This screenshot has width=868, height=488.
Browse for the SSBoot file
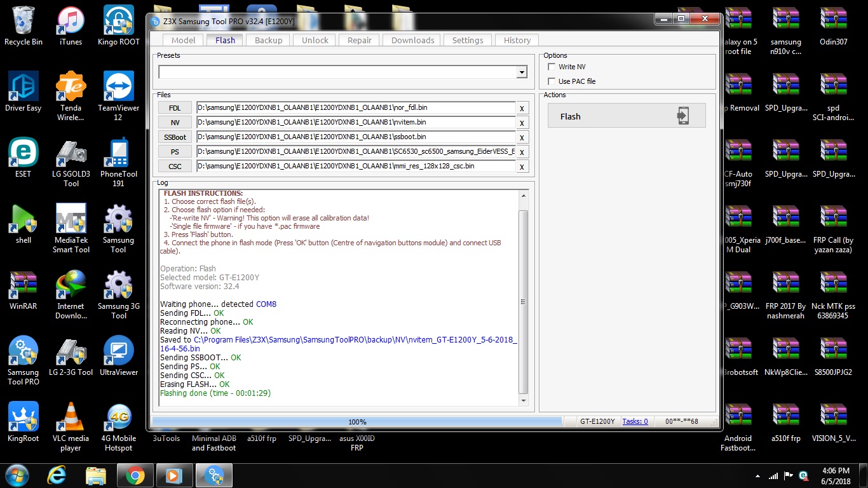tap(175, 137)
